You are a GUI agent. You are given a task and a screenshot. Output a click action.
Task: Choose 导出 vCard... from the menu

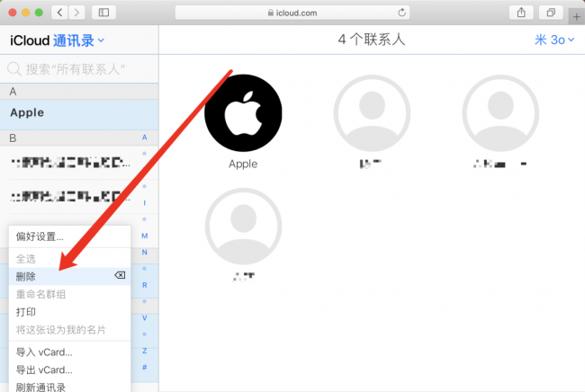70,370
